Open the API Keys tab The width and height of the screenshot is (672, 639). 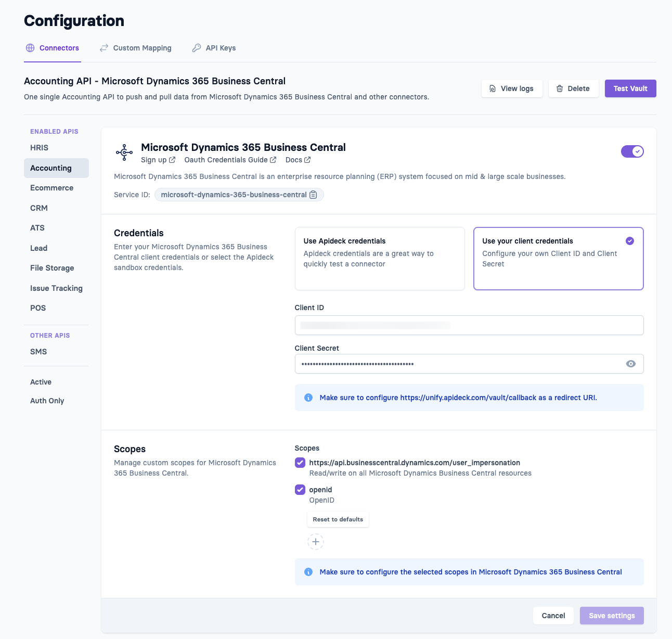pyautogui.click(x=214, y=48)
